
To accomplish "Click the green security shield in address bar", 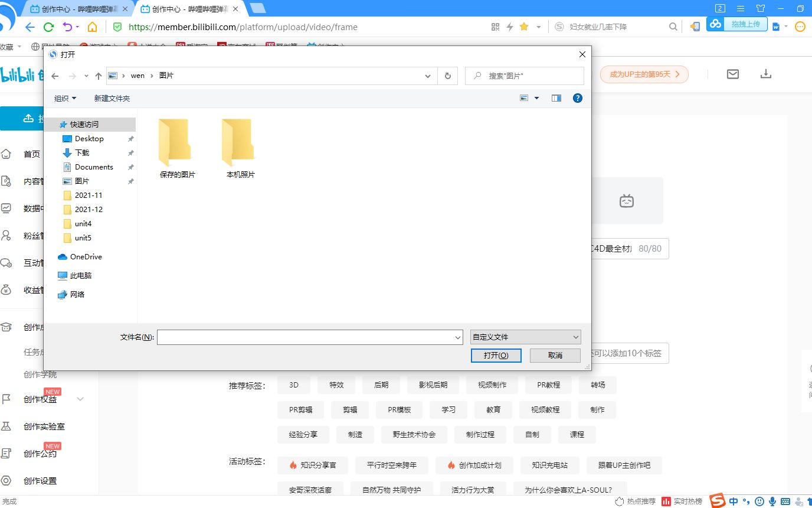I will [x=117, y=27].
